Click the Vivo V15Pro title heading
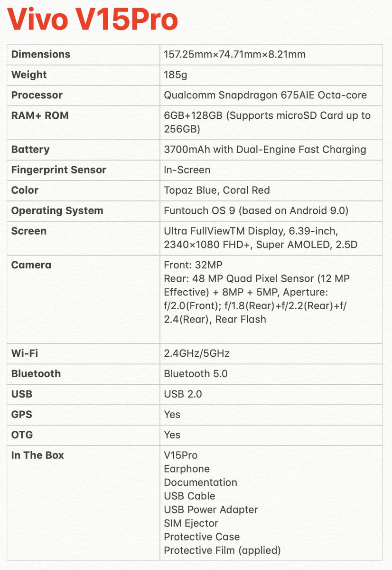The image size is (392, 570). (x=93, y=20)
